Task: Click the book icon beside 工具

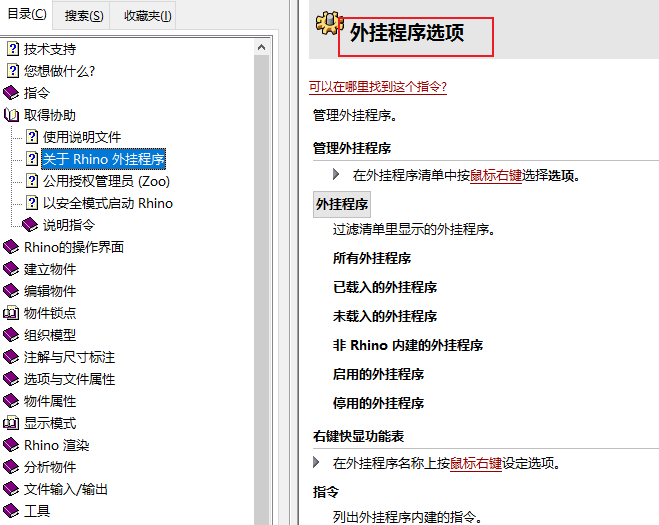Action: click(x=11, y=511)
